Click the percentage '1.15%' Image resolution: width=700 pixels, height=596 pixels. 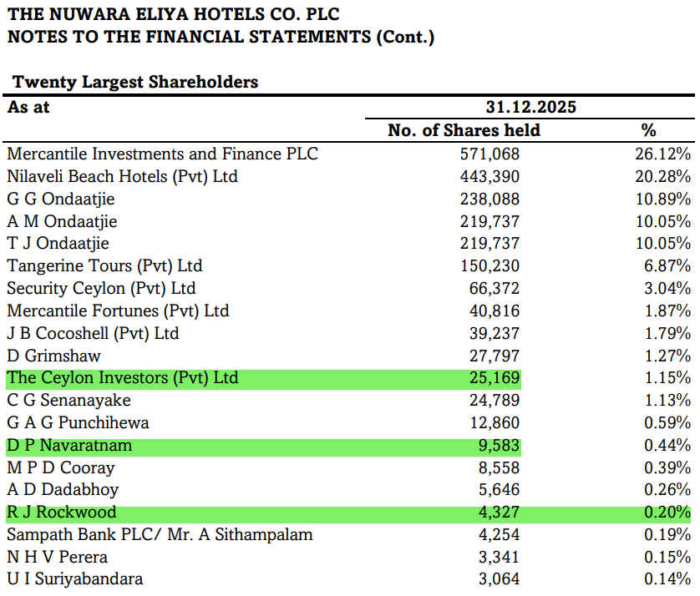coord(667,378)
